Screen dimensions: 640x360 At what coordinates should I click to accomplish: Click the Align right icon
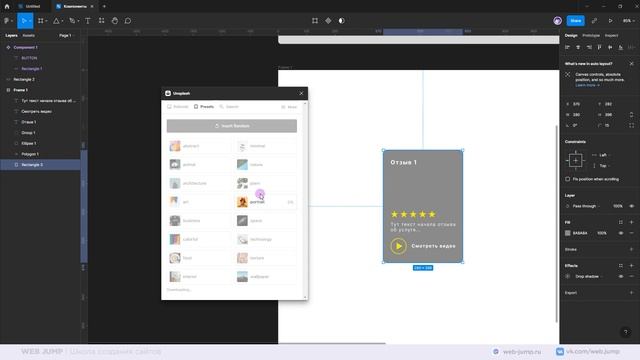point(589,47)
